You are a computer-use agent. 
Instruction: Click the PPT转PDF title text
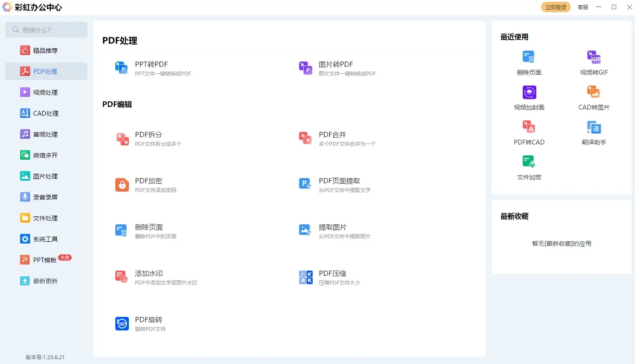click(151, 65)
